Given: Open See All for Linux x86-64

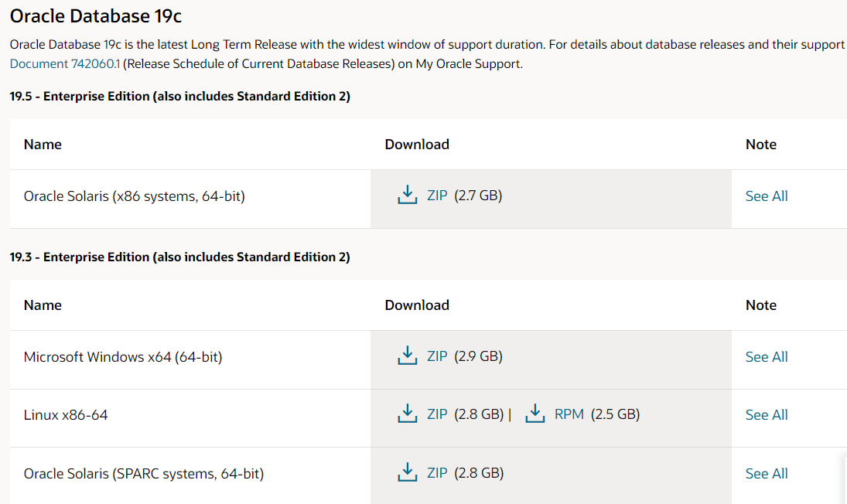Looking at the screenshot, I should tap(767, 414).
